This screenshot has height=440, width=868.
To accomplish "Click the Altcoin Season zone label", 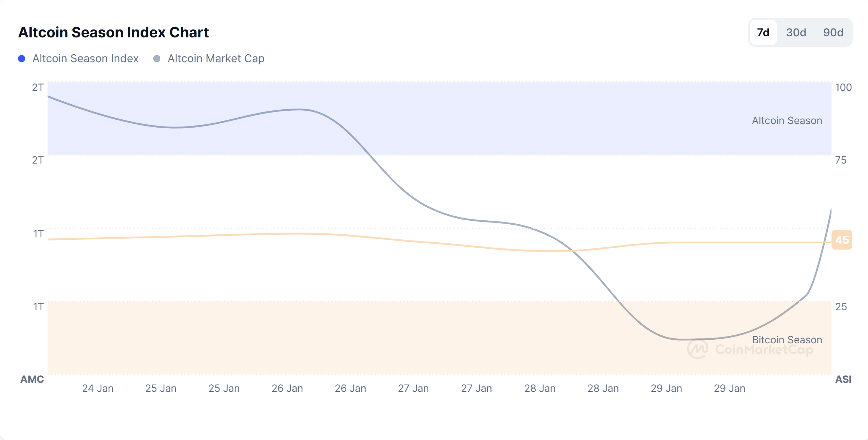I will point(787,120).
